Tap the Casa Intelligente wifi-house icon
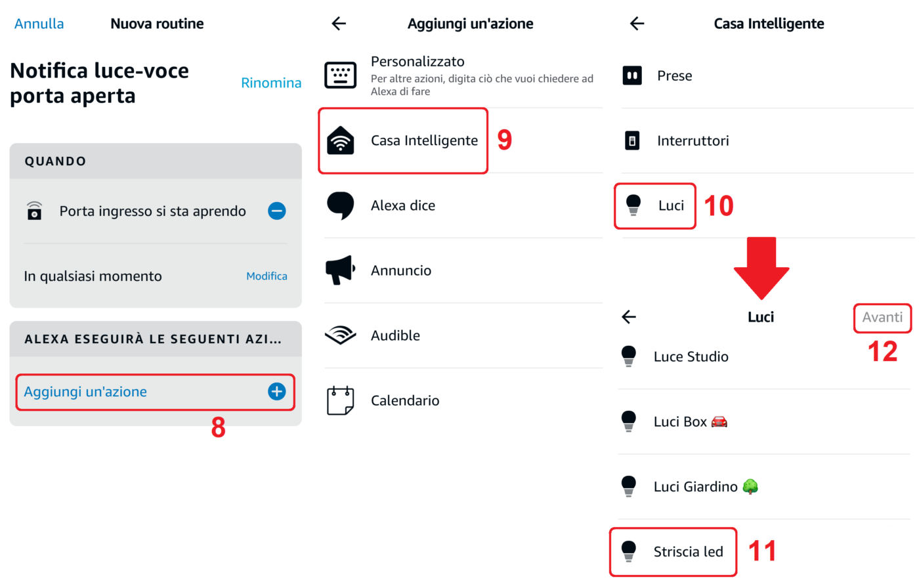Screen dimensions: 919x588 click(340, 140)
